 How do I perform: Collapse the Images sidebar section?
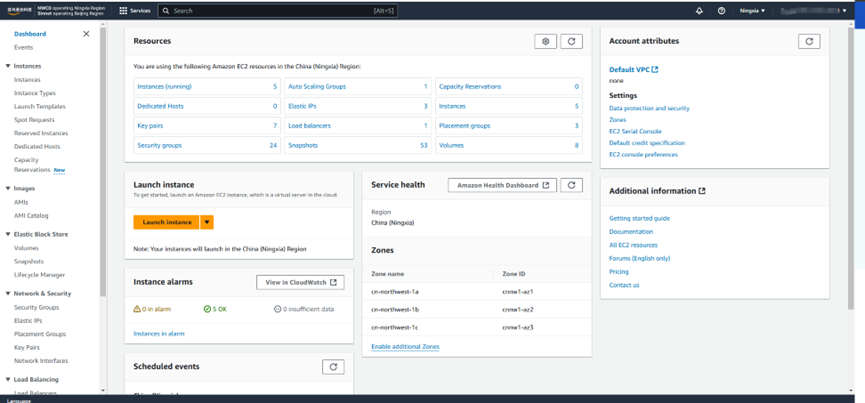[x=8, y=189]
